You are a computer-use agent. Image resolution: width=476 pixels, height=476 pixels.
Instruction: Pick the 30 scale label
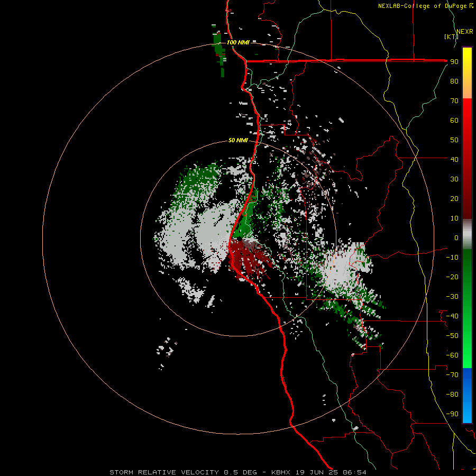pyautogui.click(x=454, y=179)
